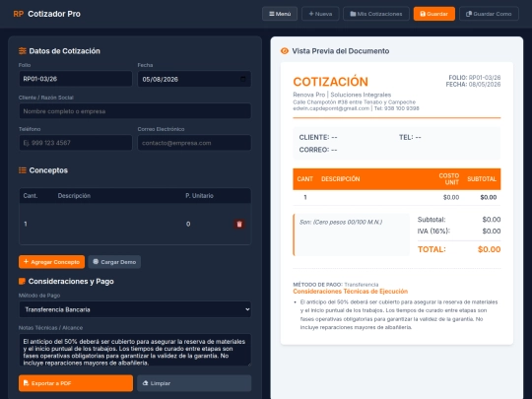Open the Método de Pago dropdown
This screenshot has height=399, width=532.
point(135,309)
